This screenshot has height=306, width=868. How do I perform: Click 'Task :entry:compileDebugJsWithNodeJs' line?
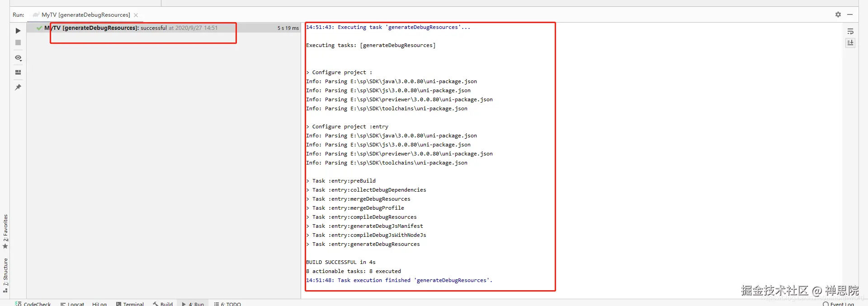366,235
